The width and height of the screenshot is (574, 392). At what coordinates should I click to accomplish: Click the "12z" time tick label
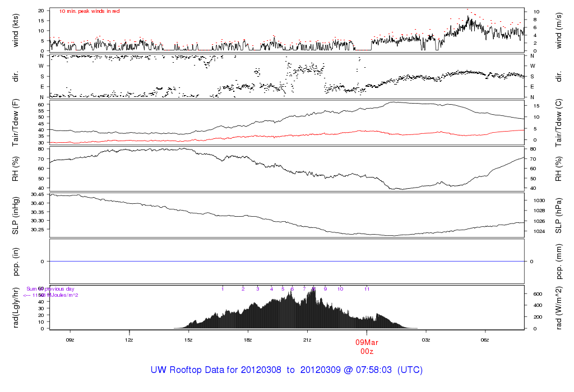click(x=129, y=340)
